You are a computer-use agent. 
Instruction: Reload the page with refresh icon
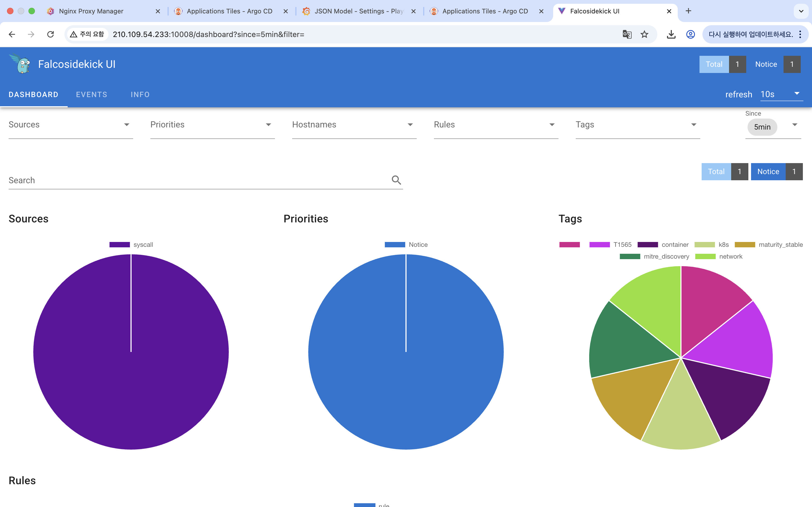51,34
